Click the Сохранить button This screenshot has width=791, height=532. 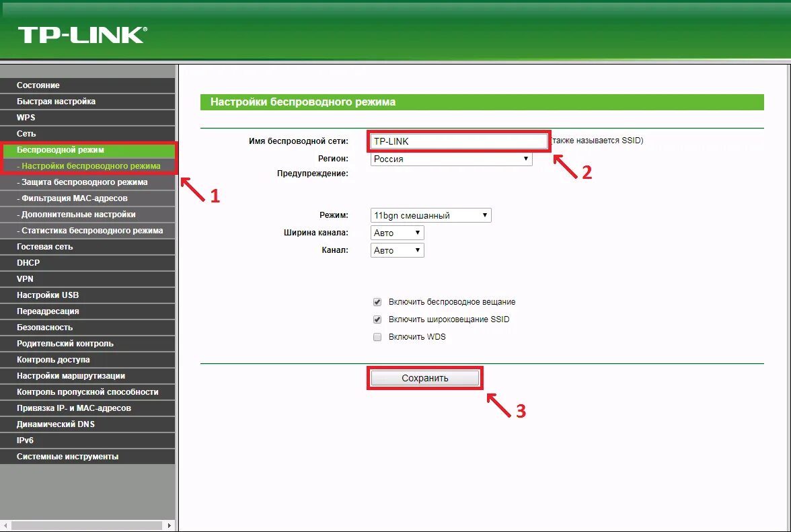[x=425, y=378]
